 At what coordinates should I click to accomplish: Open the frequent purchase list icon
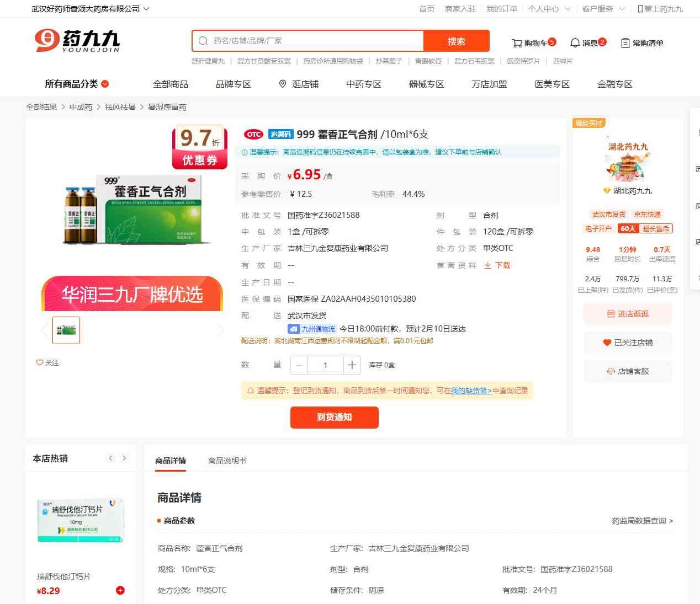tap(625, 43)
